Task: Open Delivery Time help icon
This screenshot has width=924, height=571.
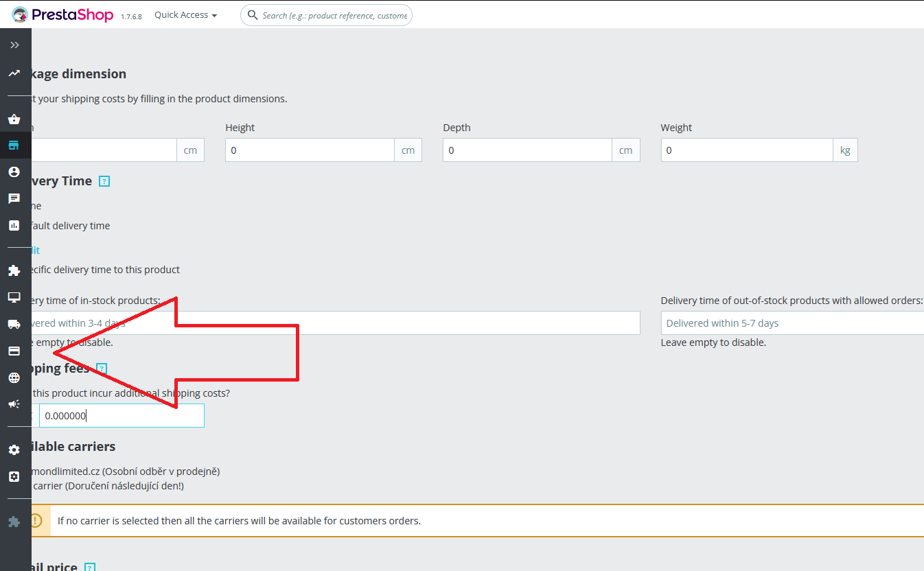Action: pos(104,181)
